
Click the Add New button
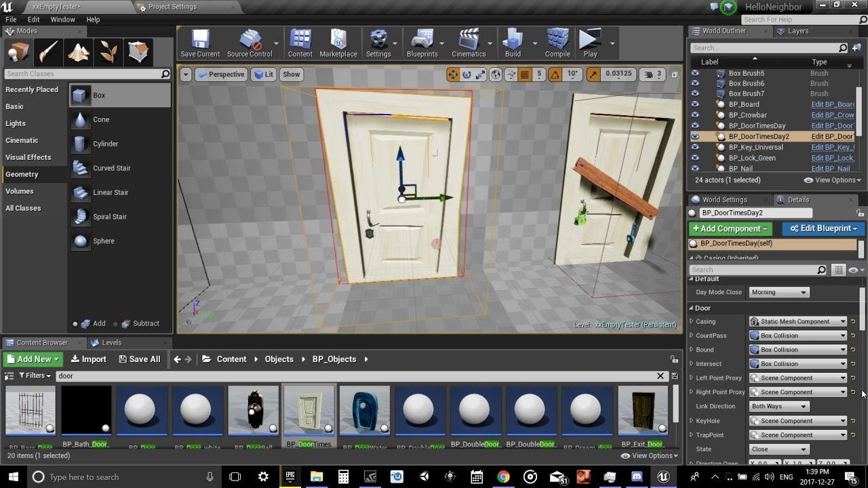(33, 359)
